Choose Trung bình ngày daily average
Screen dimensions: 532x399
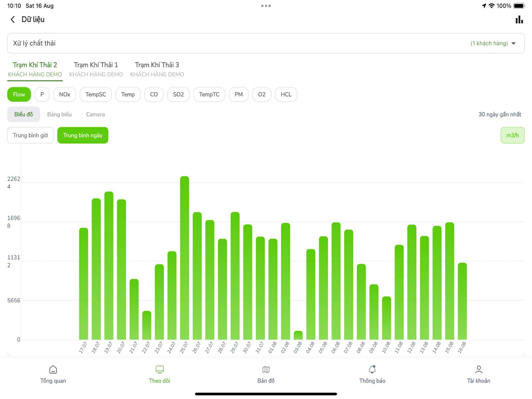pyautogui.click(x=83, y=135)
